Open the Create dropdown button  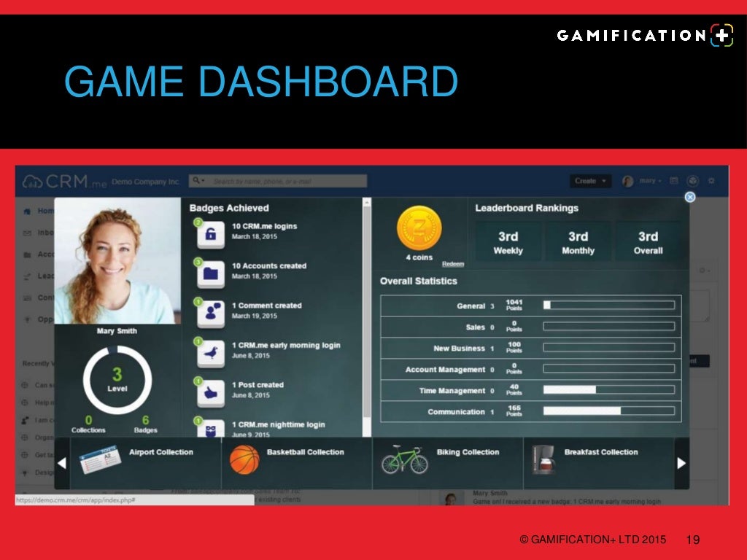(590, 181)
